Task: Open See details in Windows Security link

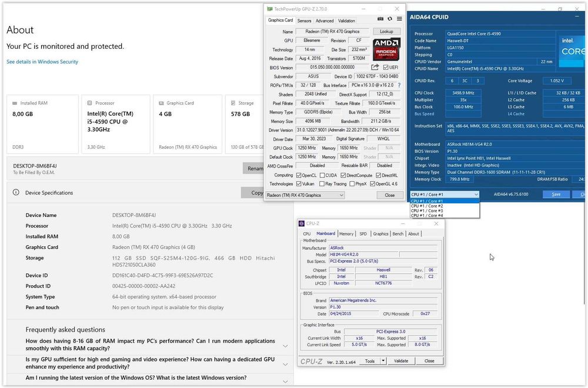Action: point(42,62)
